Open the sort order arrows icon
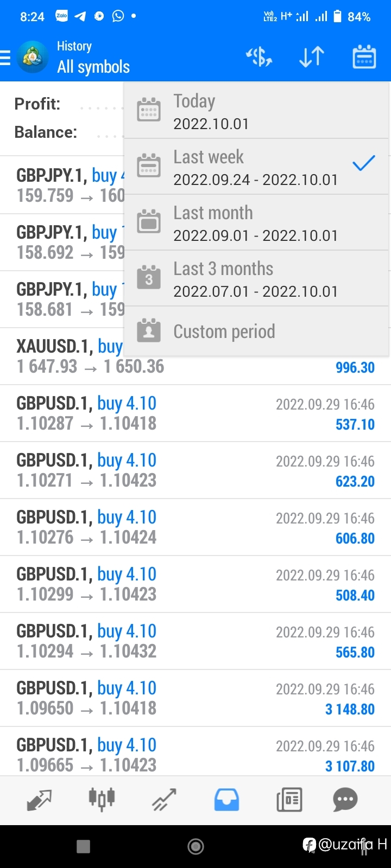This screenshot has width=391, height=868. pos(312,57)
